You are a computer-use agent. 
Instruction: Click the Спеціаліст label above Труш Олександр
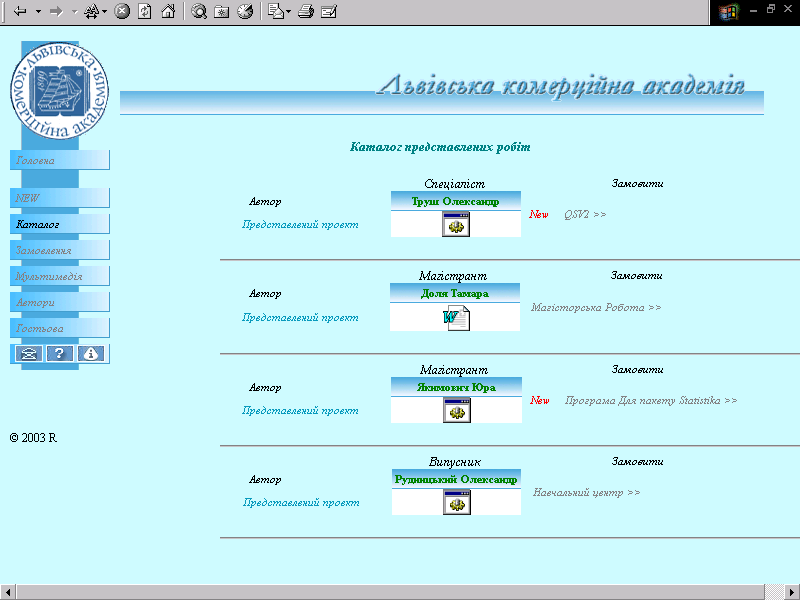[x=455, y=184]
